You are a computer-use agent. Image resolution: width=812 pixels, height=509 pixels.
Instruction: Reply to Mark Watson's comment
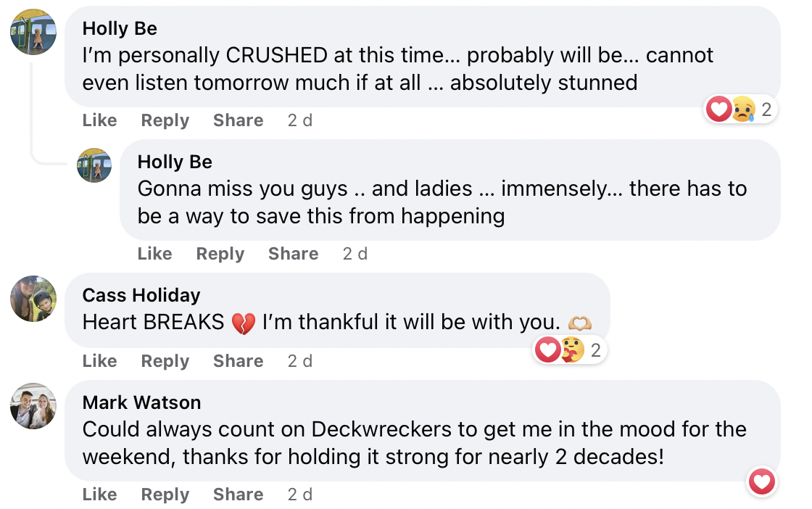(165, 494)
